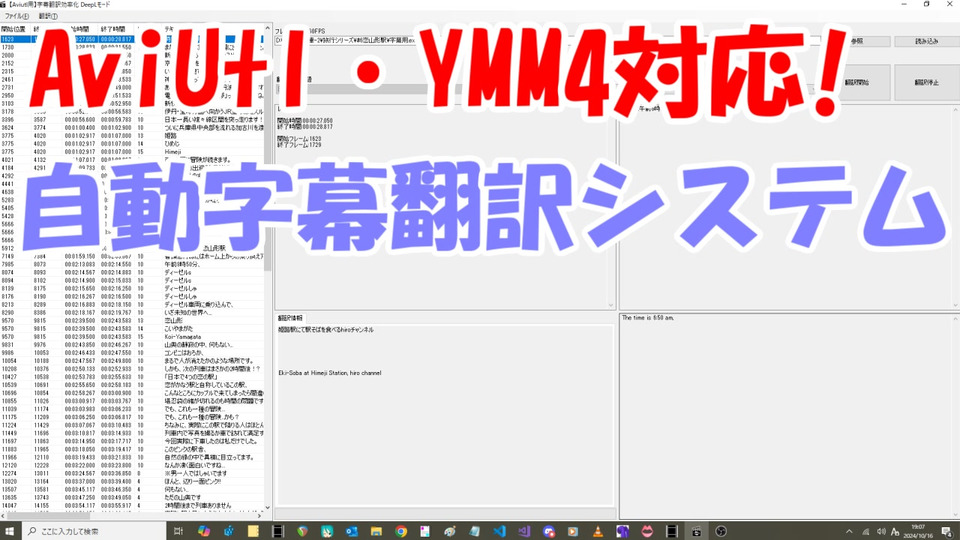Open the red lips taskbar icon
960x540 pixels.
[647, 531]
